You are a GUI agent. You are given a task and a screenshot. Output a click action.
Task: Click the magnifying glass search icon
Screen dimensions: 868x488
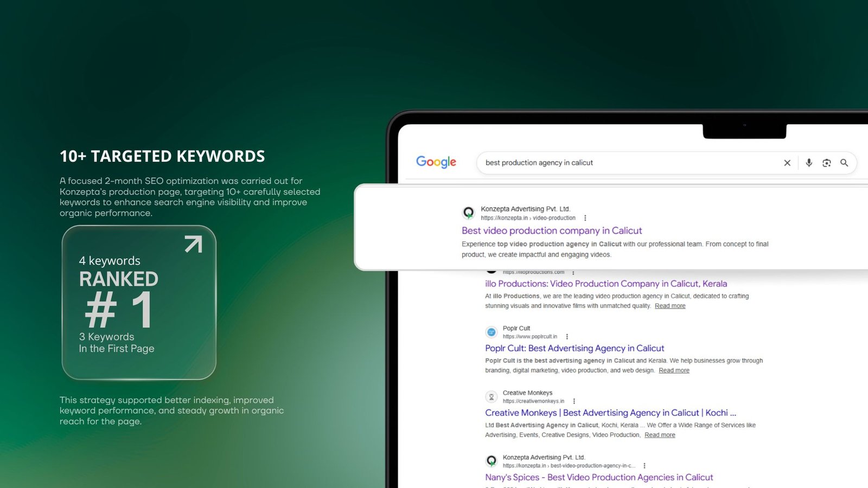point(844,163)
